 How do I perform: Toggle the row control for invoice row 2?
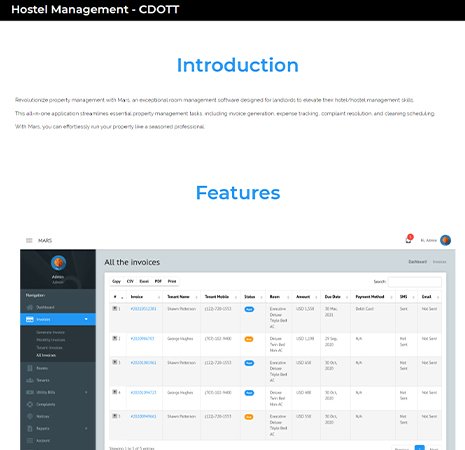point(115,338)
